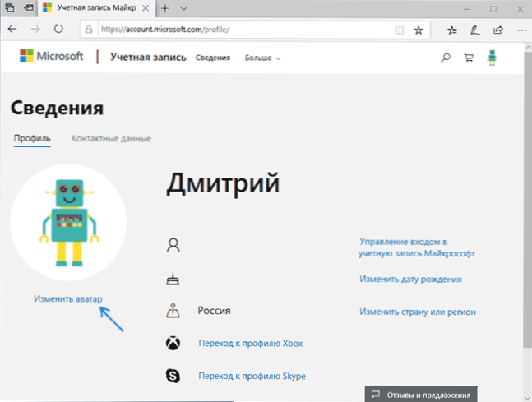Click the birthday cake icon
Image resolution: width=532 pixels, height=402 pixels.
coord(173,280)
